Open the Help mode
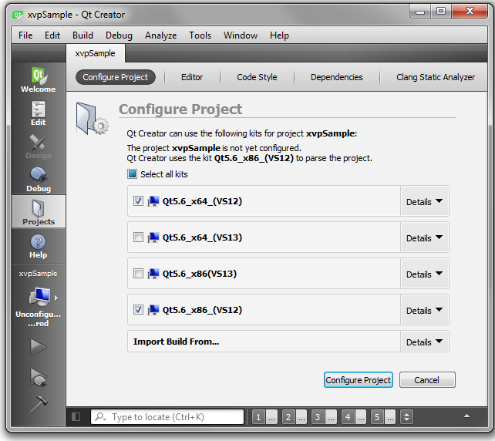Screen dimensions: 495x441 tap(38, 247)
